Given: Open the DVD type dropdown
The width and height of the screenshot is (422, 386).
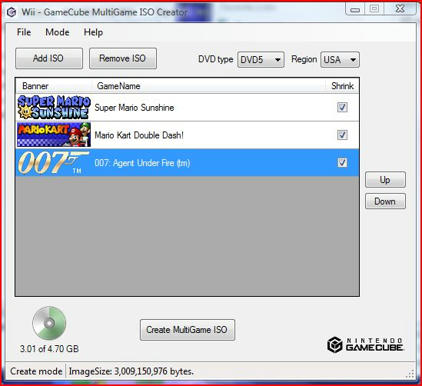Looking at the screenshot, I should [x=261, y=60].
